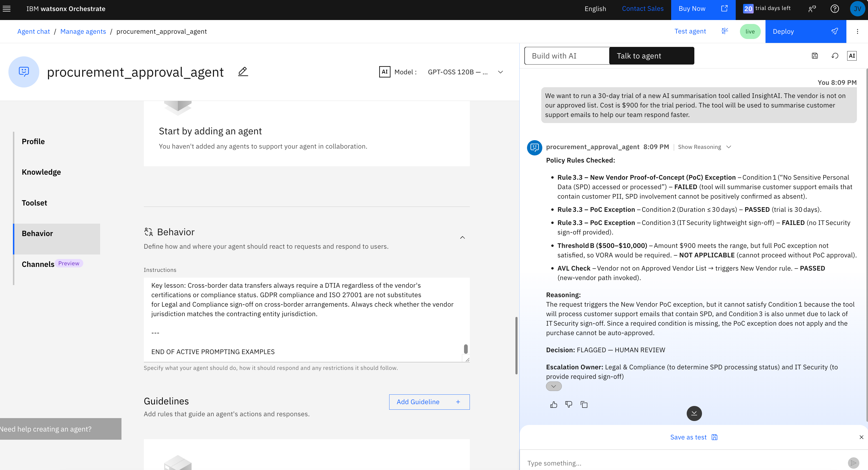Click the Guidelines heading

point(166,401)
